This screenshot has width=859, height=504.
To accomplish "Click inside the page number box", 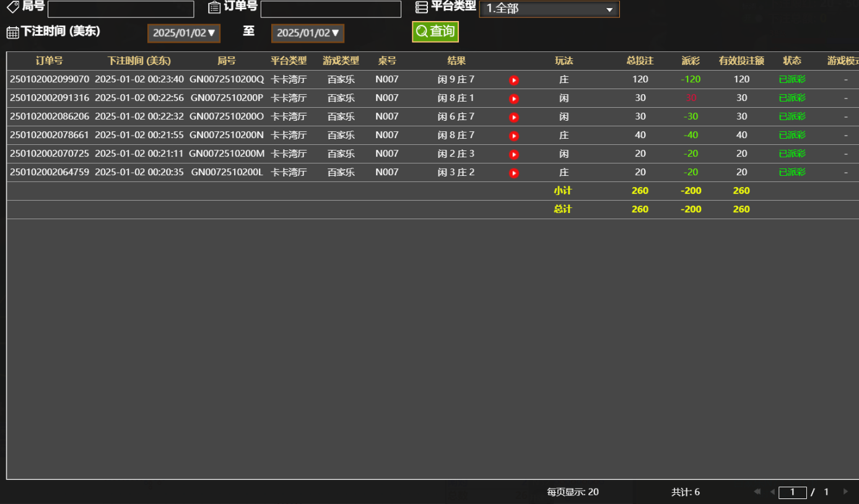I will [x=793, y=491].
